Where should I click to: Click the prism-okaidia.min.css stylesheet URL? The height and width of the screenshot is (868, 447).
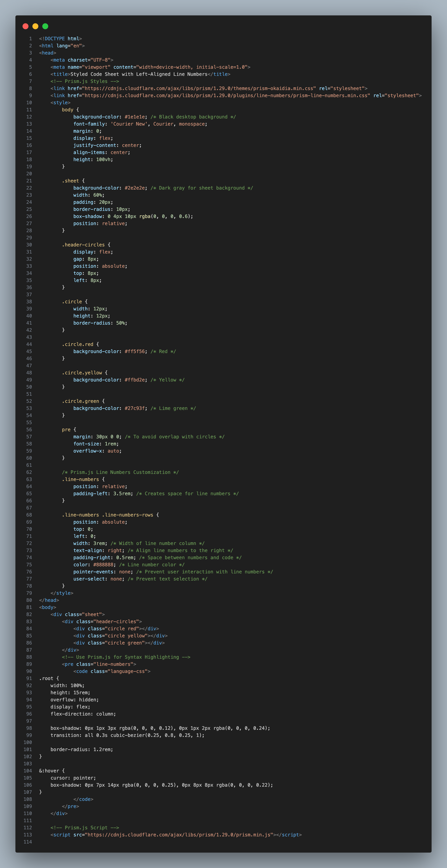[199, 88]
